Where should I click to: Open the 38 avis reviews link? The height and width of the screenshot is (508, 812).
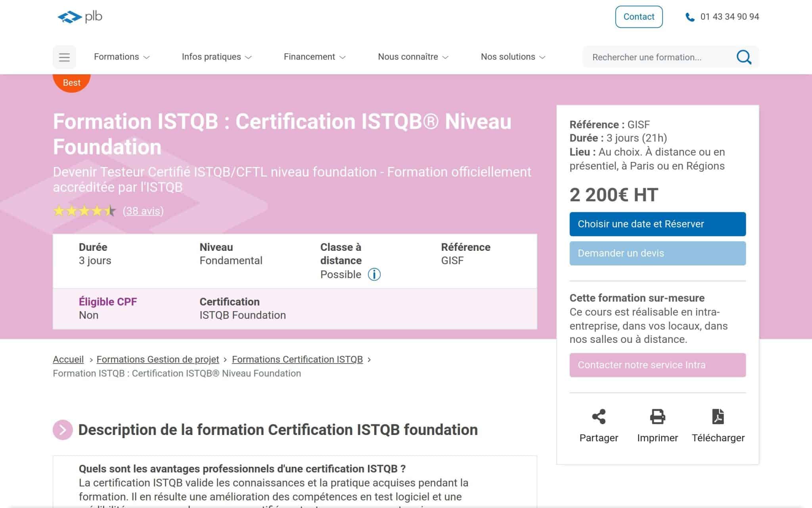tap(143, 211)
